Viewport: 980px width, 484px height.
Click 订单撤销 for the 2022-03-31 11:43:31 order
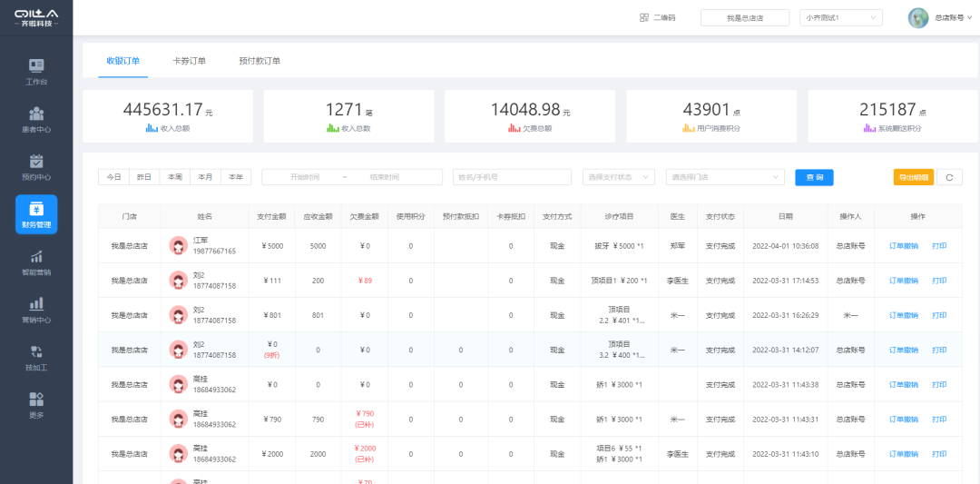pyautogui.click(x=904, y=419)
